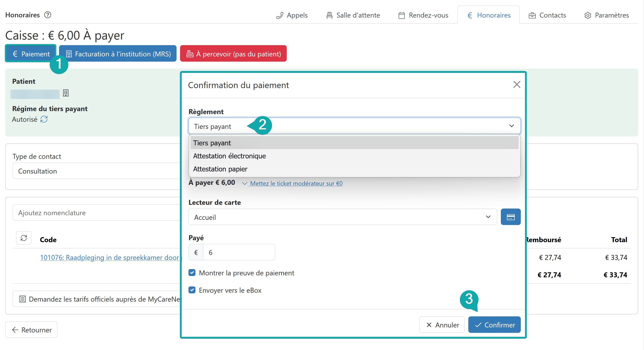Click the Total column header
Viewport: 644px width, 350px height.
[619, 240]
